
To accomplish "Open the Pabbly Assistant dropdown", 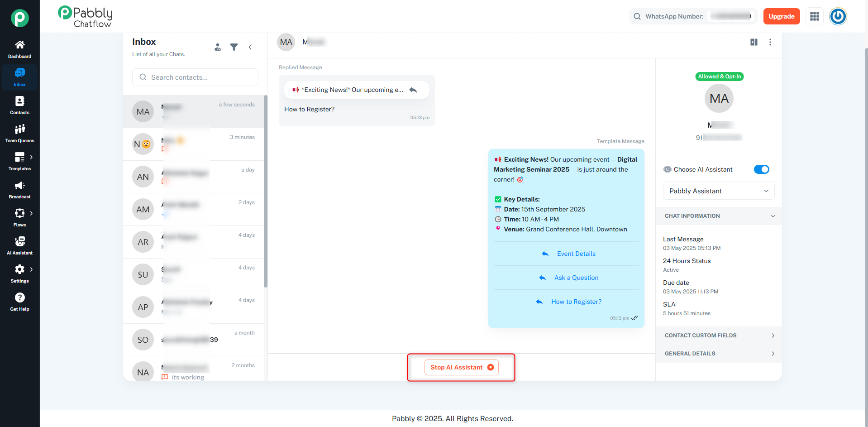I will (x=719, y=191).
